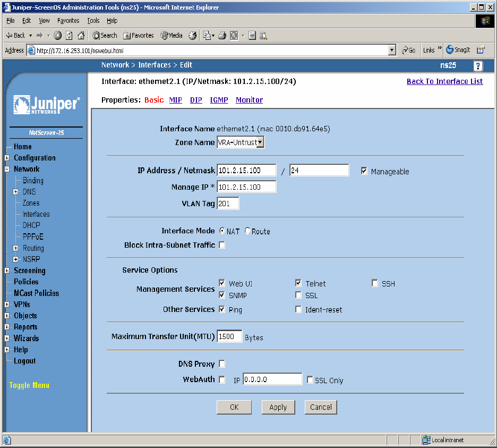Switch to the IGMP properties tab
The image size is (497, 448).
(x=219, y=100)
